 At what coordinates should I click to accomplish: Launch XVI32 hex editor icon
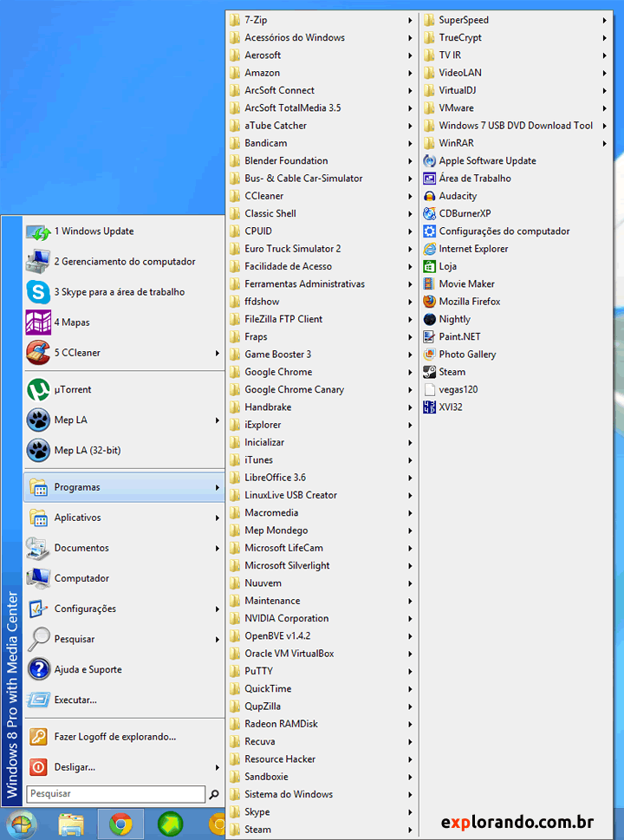point(430,407)
